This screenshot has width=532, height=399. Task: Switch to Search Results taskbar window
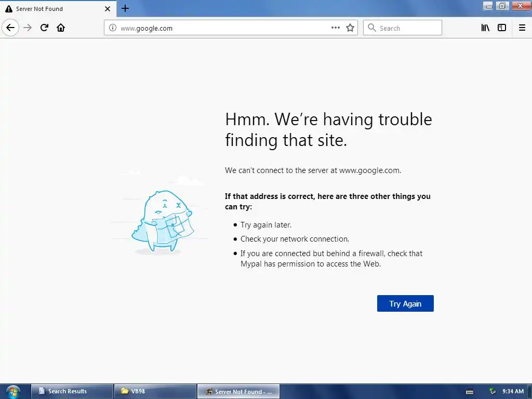coord(72,391)
